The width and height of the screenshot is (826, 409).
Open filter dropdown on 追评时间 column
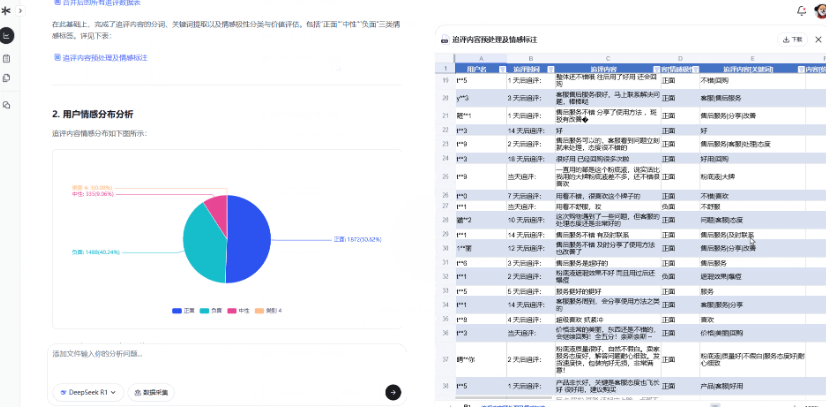tap(550, 69)
